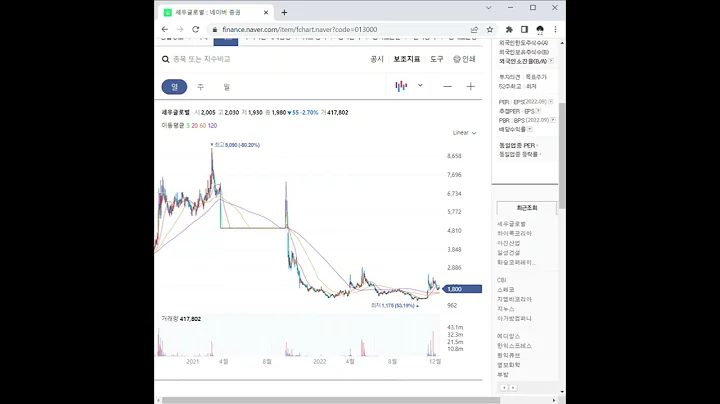This screenshot has height=404, width=720.
Task: Open 지누스 in recent list
Action: tap(506, 309)
